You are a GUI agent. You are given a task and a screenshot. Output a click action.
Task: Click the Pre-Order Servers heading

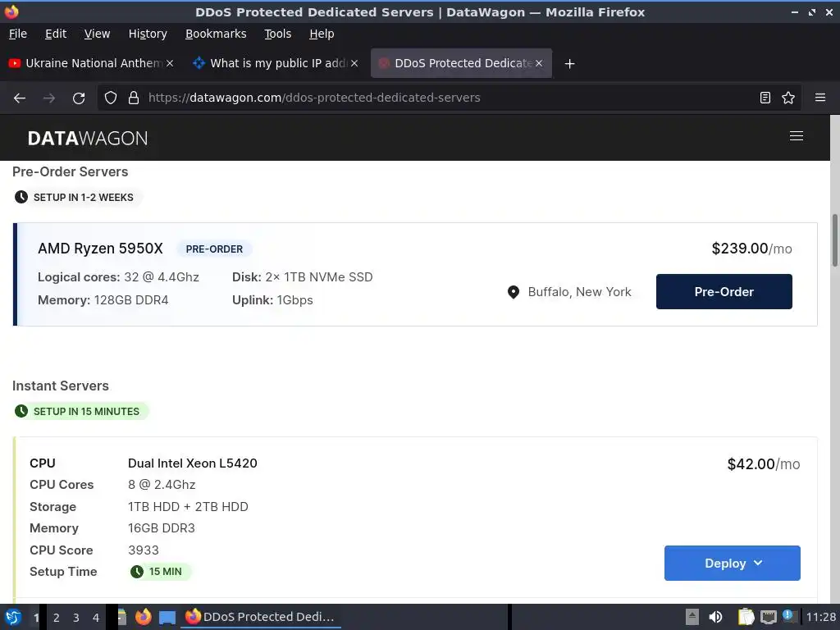point(71,172)
